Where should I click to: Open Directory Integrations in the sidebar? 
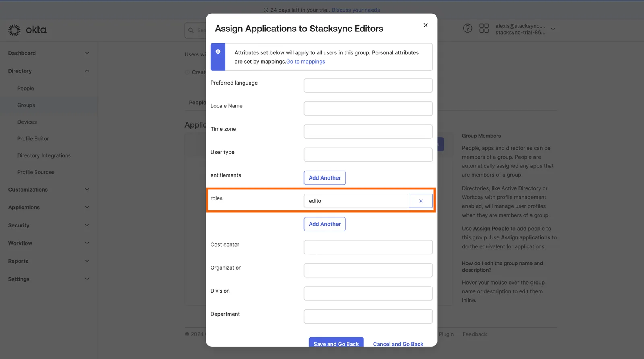tap(44, 155)
